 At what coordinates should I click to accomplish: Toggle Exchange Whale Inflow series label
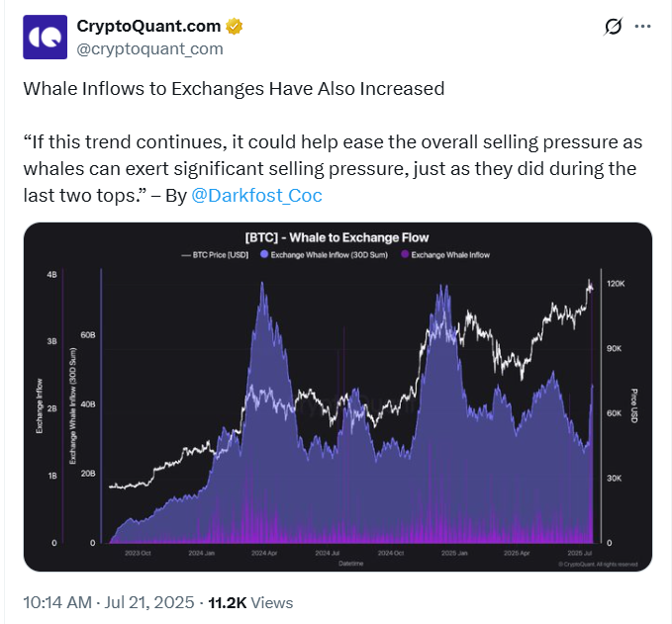[x=450, y=255]
